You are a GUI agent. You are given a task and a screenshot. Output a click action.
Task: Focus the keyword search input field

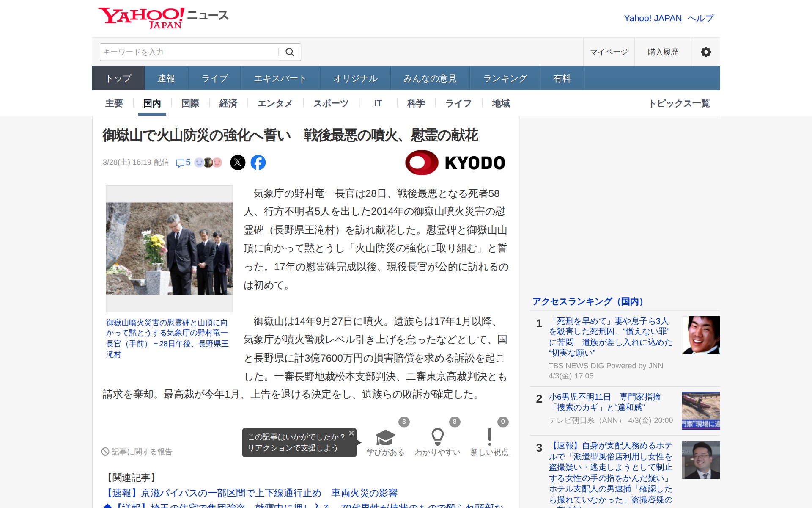coord(188,52)
